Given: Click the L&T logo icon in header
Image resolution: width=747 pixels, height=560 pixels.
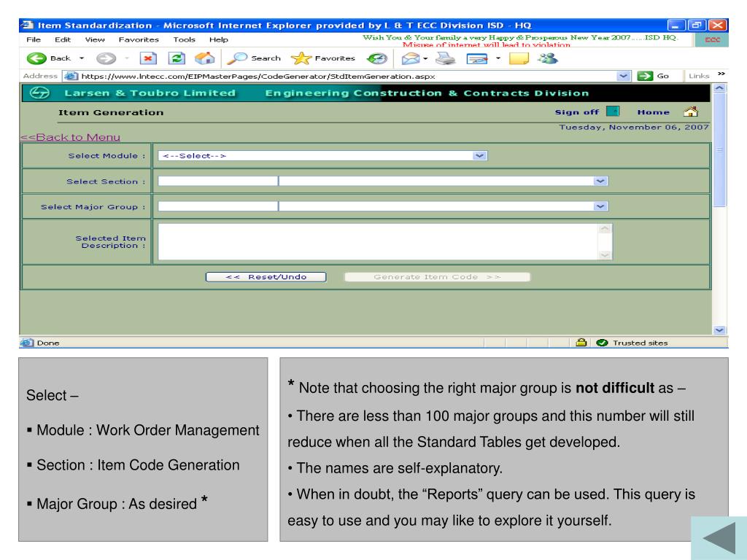Looking at the screenshot, I should [39, 93].
